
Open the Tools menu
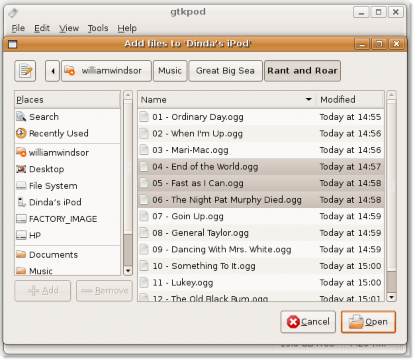click(98, 28)
